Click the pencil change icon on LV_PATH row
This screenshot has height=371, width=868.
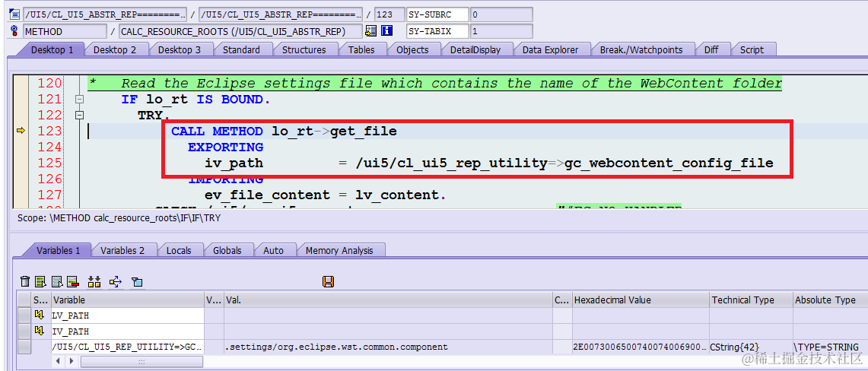pos(39,316)
